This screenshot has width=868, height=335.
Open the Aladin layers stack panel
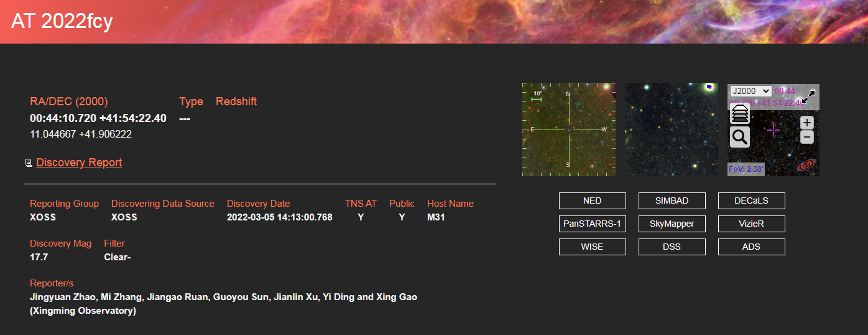pos(739,115)
